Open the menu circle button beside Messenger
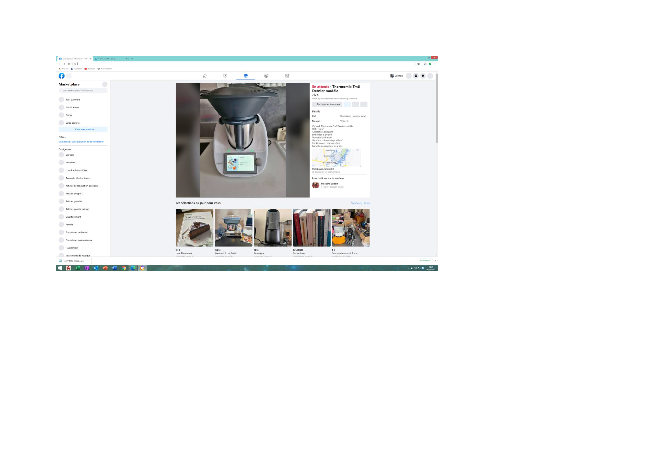The image size is (668, 472). tap(409, 76)
